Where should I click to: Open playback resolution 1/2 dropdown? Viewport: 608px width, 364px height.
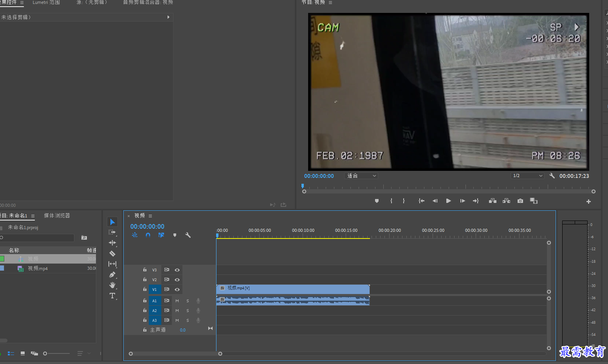(527, 176)
